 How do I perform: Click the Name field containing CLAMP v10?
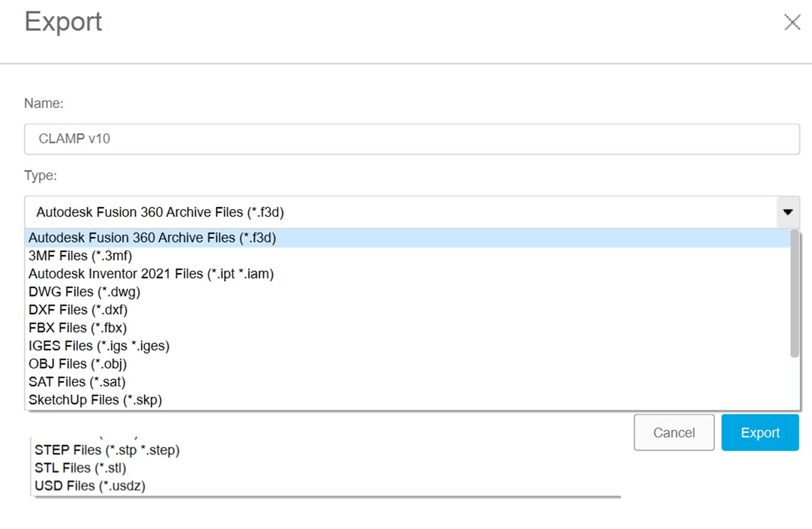(412, 139)
